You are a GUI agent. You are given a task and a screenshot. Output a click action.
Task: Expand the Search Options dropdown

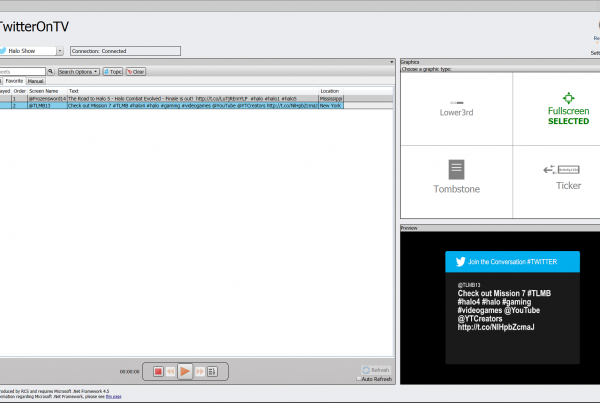(x=78, y=72)
